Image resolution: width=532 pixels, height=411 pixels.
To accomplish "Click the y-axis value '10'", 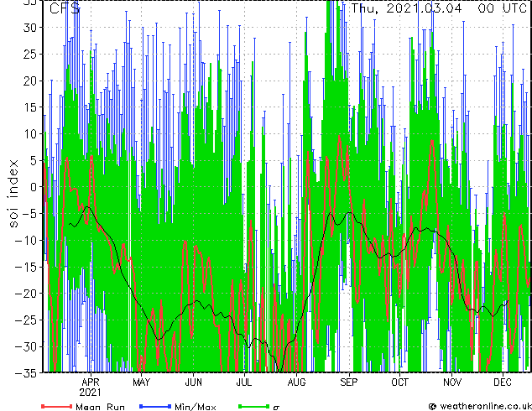I will 30,133.
